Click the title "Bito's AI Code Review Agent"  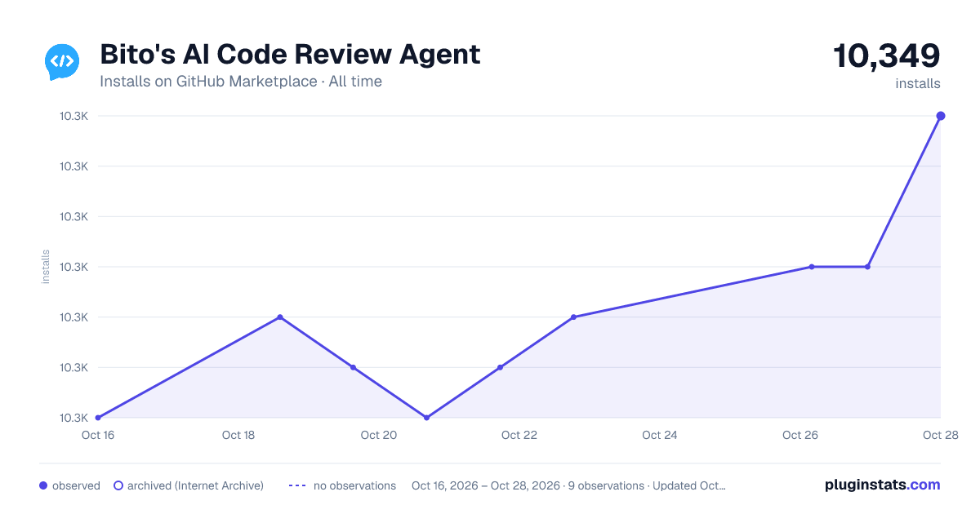point(290,55)
